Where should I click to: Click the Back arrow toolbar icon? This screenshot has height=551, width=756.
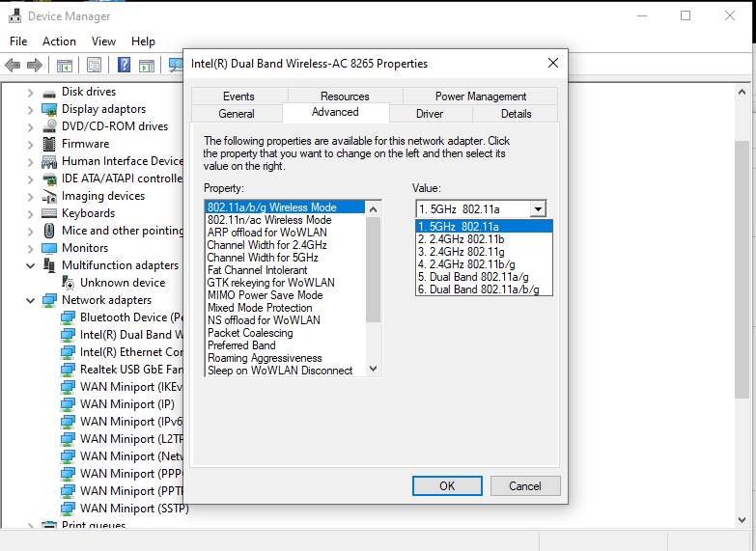pos(13,65)
